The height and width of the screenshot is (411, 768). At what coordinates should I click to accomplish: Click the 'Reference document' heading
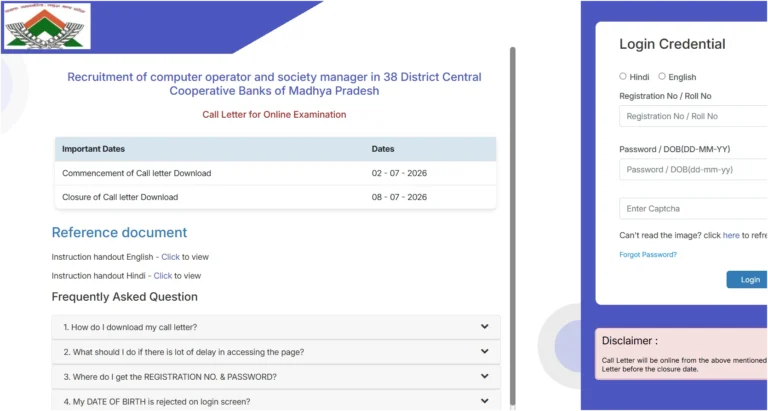point(120,232)
